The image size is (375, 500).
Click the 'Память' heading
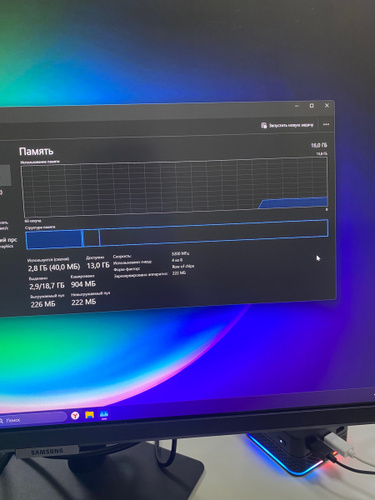36,151
